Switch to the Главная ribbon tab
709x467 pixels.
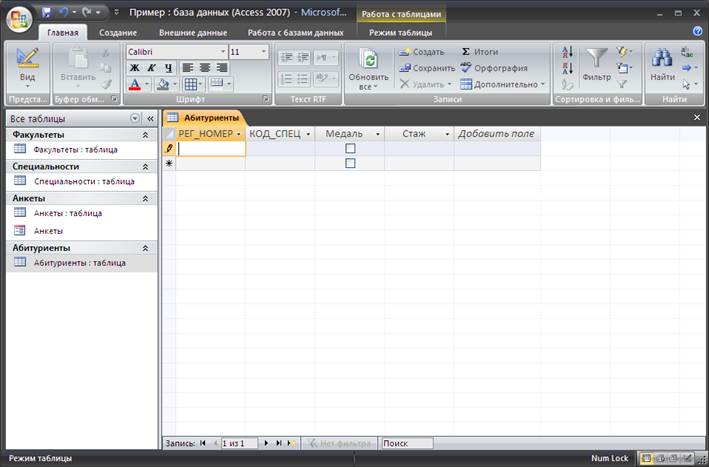pyautogui.click(x=63, y=33)
